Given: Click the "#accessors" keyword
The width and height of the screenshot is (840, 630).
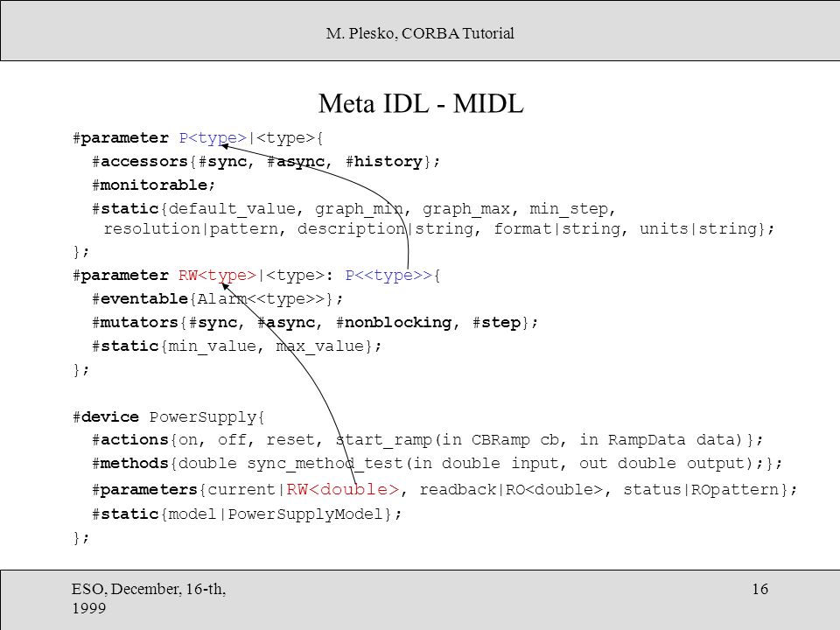Looking at the screenshot, I should click(140, 161).
